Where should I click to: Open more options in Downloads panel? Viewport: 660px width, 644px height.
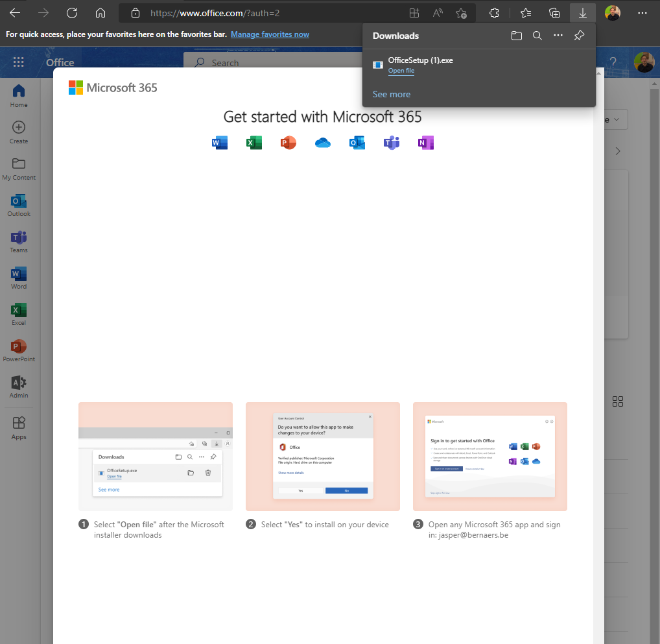coord(558,36)
